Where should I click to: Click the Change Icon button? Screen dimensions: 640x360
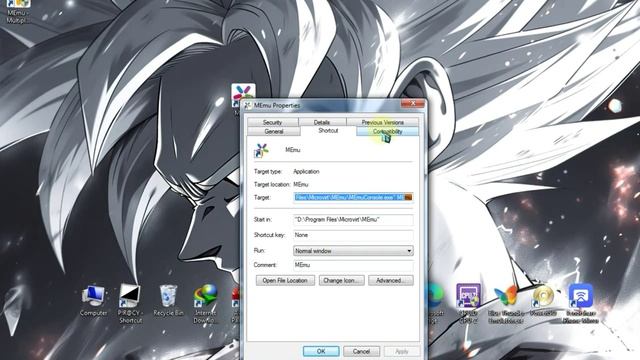pos(342,280)
